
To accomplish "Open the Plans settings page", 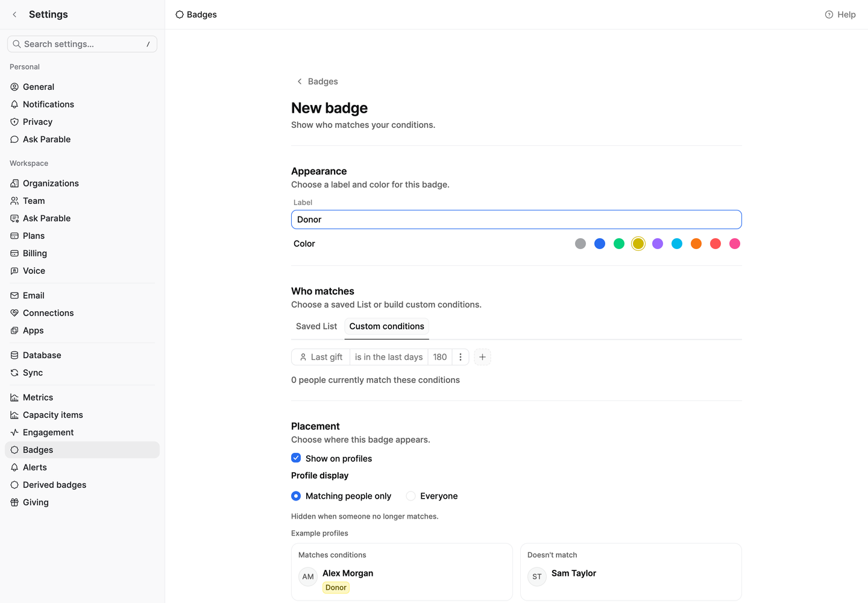I will [x=82, y=236].
